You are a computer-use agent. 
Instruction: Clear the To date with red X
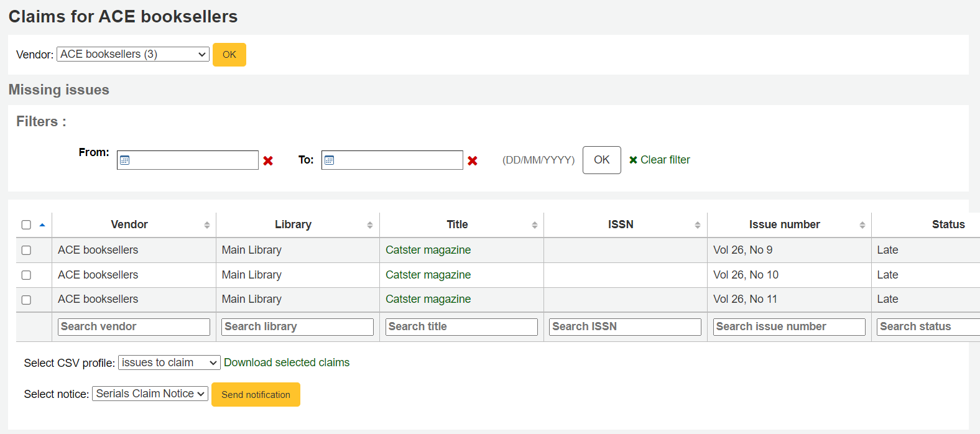(473, 161)
